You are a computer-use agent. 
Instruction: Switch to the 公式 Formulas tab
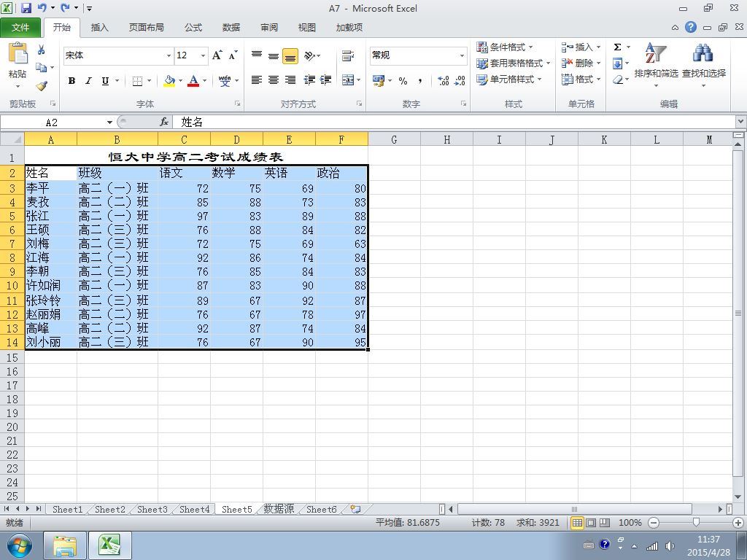[x=193, y=28]
